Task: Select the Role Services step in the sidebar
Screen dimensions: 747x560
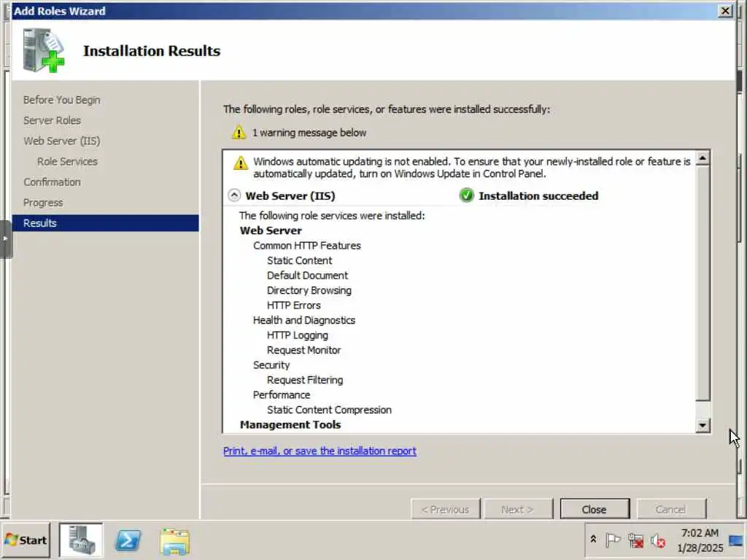Action: [x=67, y=161]
